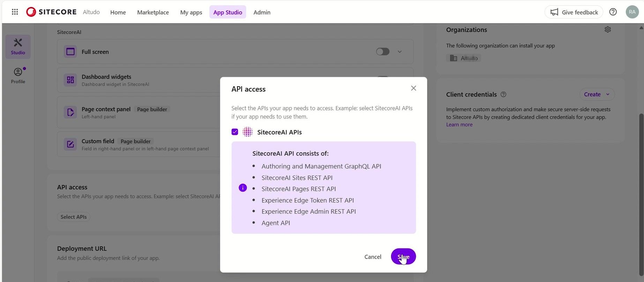Select the Studio sidebar icon

click(18, 46)
